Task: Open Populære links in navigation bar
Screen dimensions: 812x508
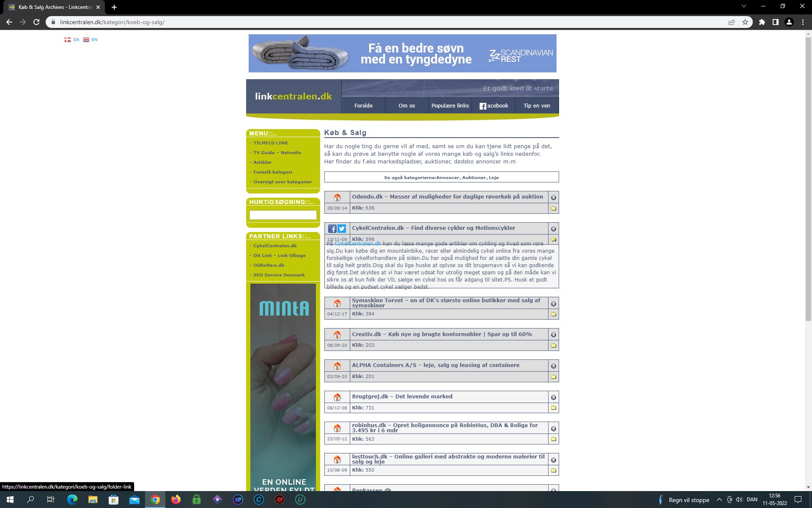Action: [450, 105]
